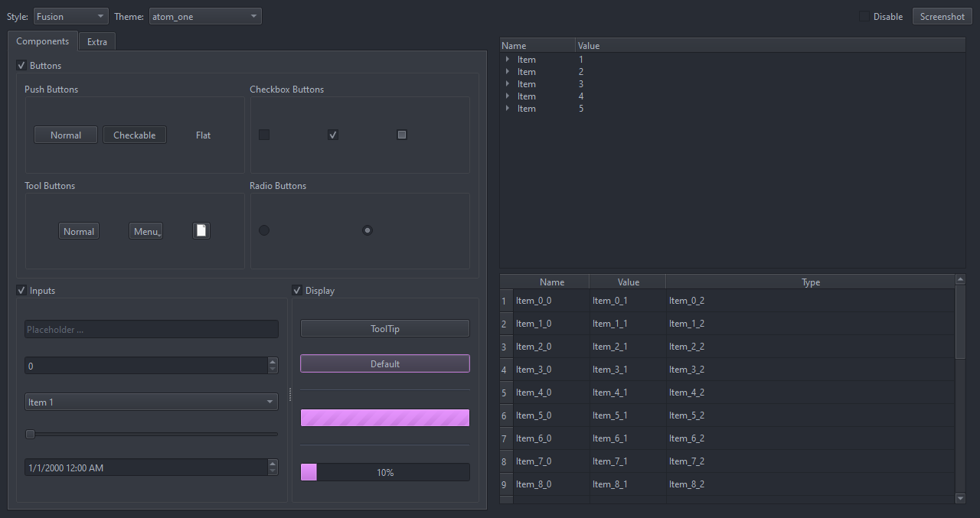This screenshot has height=518, width=980.
Task: Open the Item 1 combo box
Action: pos(151,402)
